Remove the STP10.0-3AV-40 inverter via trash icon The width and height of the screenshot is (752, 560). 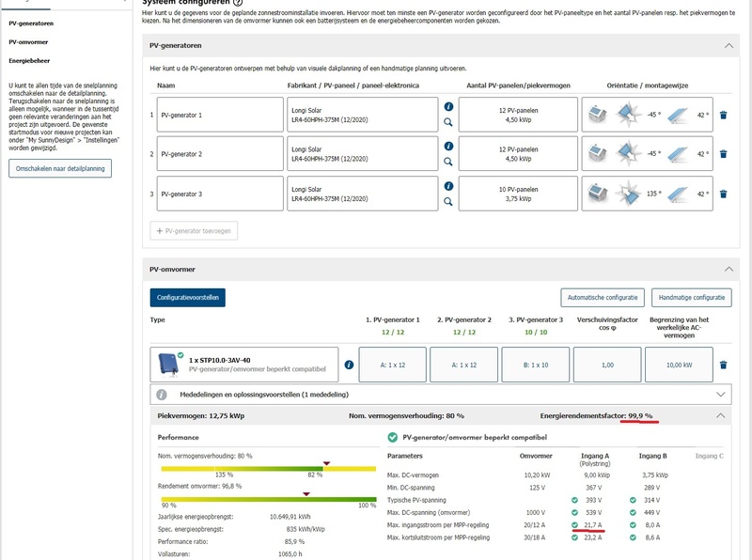click(x=723, y=365)
